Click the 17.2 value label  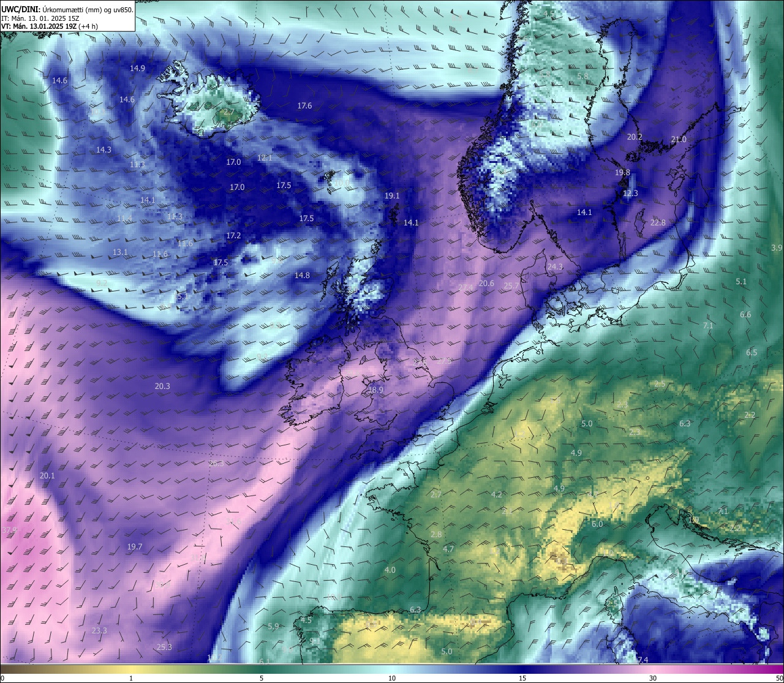tap(233, 236)
